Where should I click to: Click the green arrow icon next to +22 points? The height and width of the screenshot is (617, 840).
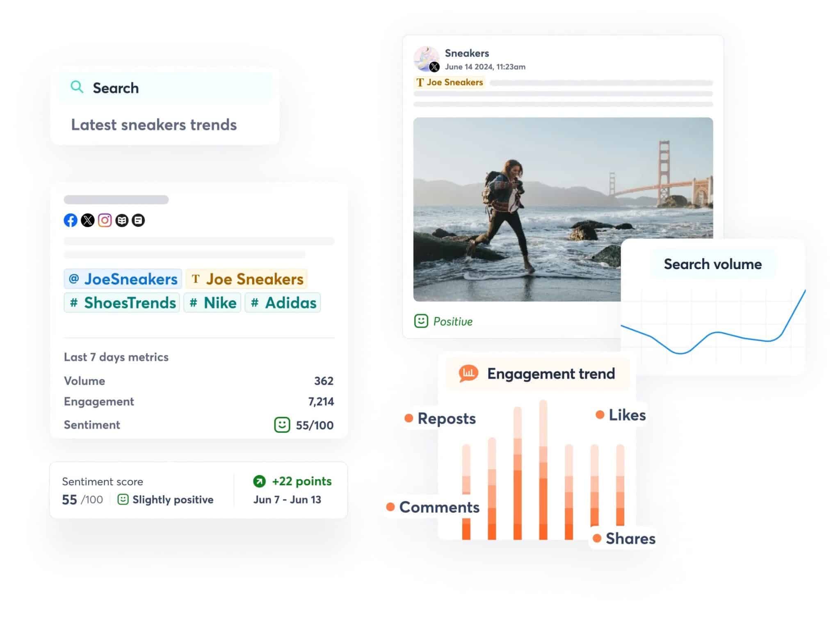(259, 481)
